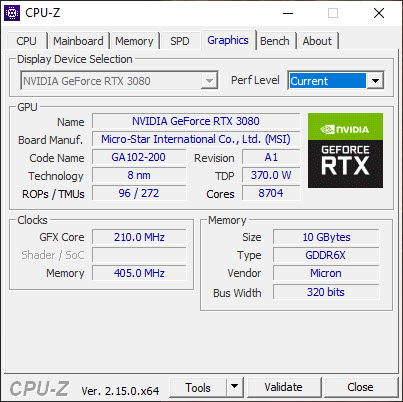
Task: Expand the display device selection combo box
Action: coord(119,81)
